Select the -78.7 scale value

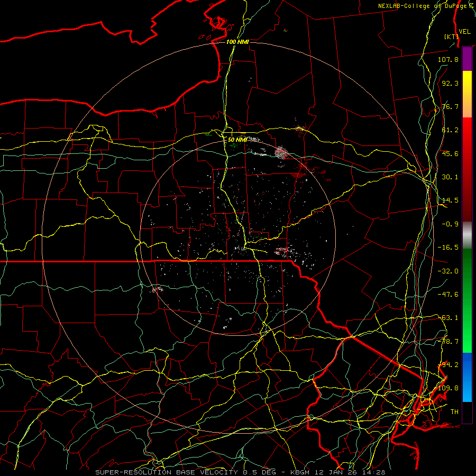448,342
